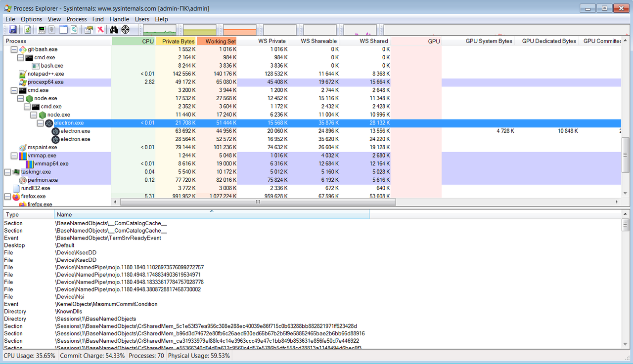Click 'Commit Charge: 54.33%' in status bar
Screen dimensions: 633x364
[x=92, y=356]
